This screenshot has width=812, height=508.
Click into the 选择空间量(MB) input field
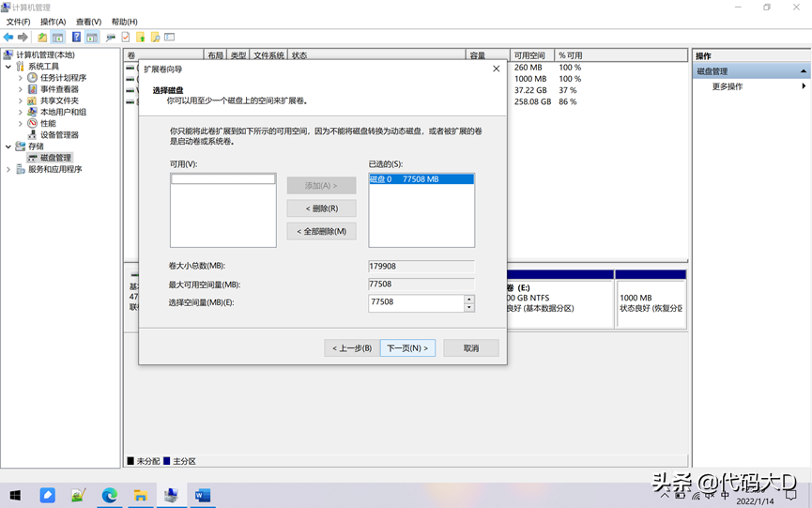[x=416, y=302]
